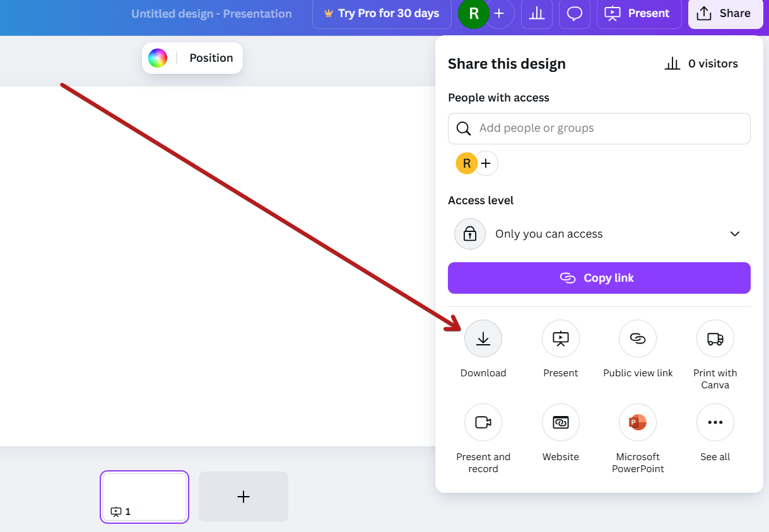Viewport: 769px width, 532px height.
Task: Open the rainbow color picker swatch
Action: pos(158,58)
